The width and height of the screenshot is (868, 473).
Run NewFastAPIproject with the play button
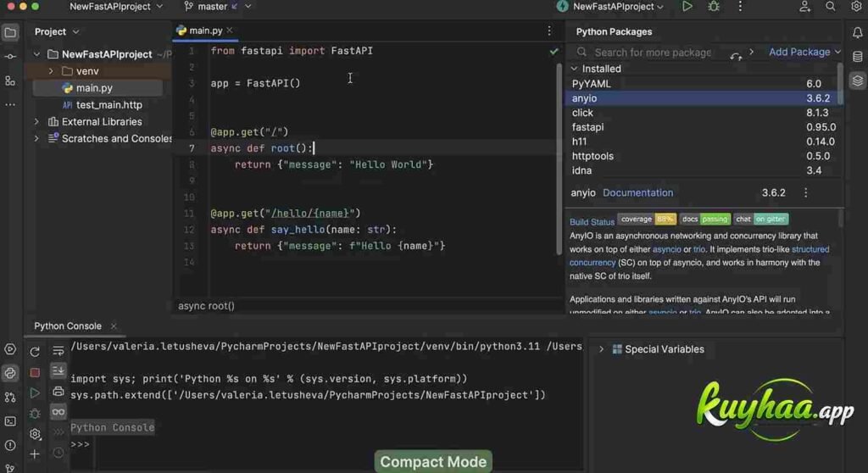687,7
